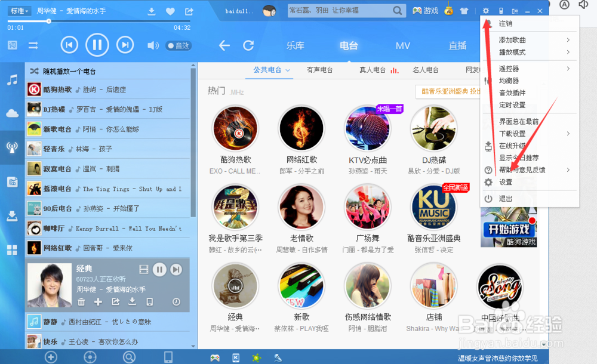Open the music note sidebar section

(x=12, y=80)
